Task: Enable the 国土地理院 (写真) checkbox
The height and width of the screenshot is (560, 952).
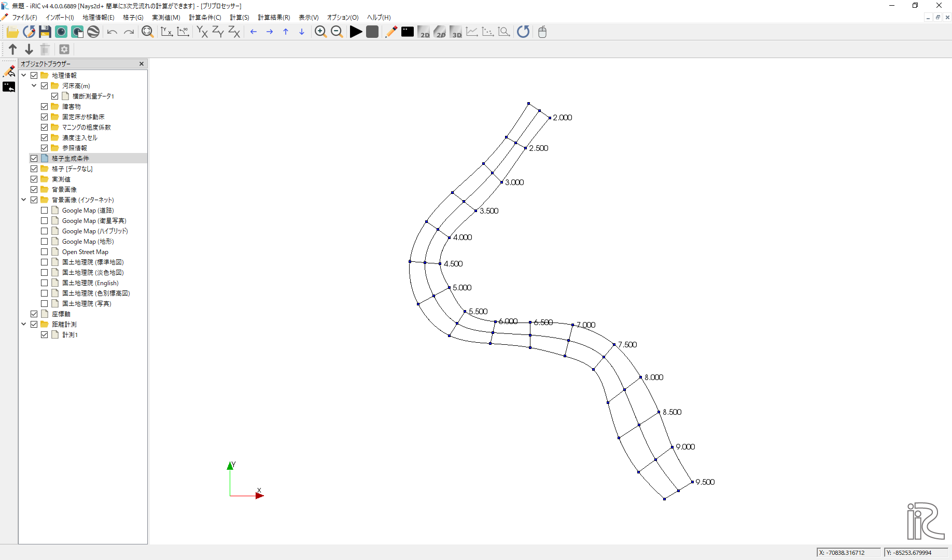Action: tap(45, 303)
